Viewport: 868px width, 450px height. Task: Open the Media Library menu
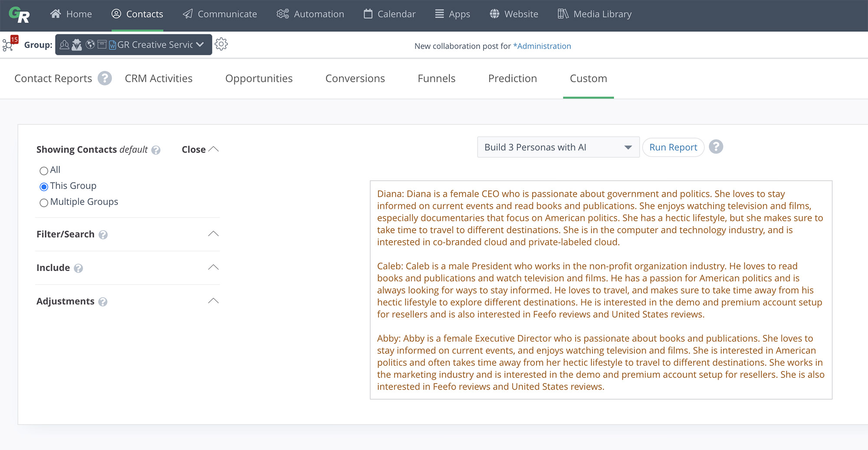point(595,14)
